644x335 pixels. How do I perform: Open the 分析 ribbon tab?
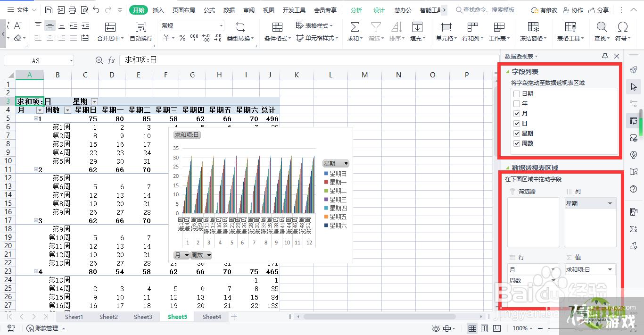[357, 10]
